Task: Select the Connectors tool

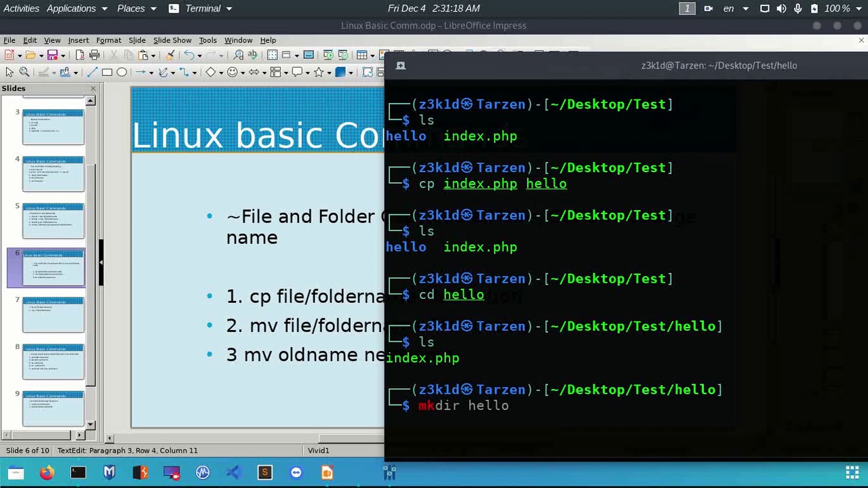Action: click(184, 72)
